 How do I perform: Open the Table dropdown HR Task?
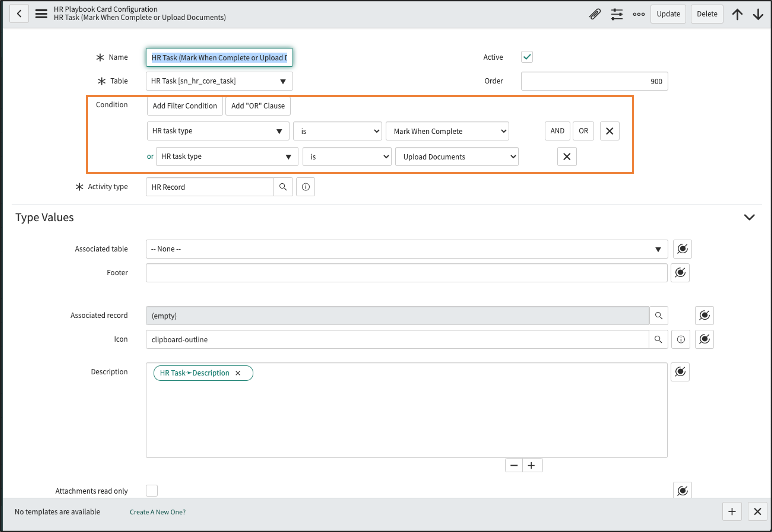coord(219,81)
